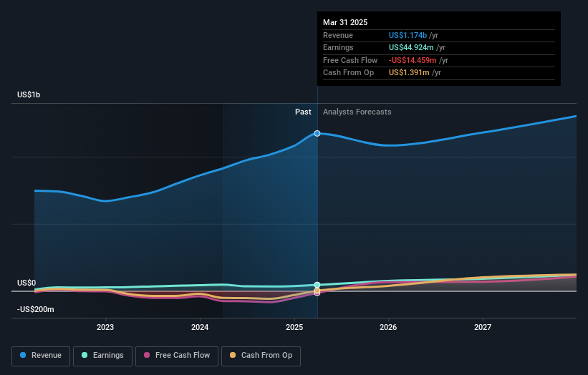Click the US$44.924m earnings value
Viewport: 588px width, 375px height.
point(411,47)
